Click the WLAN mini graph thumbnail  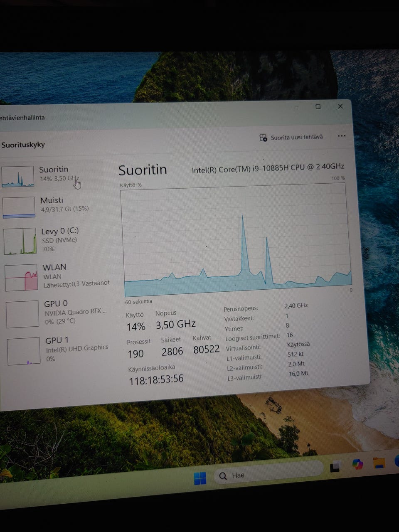coord(22,277)
